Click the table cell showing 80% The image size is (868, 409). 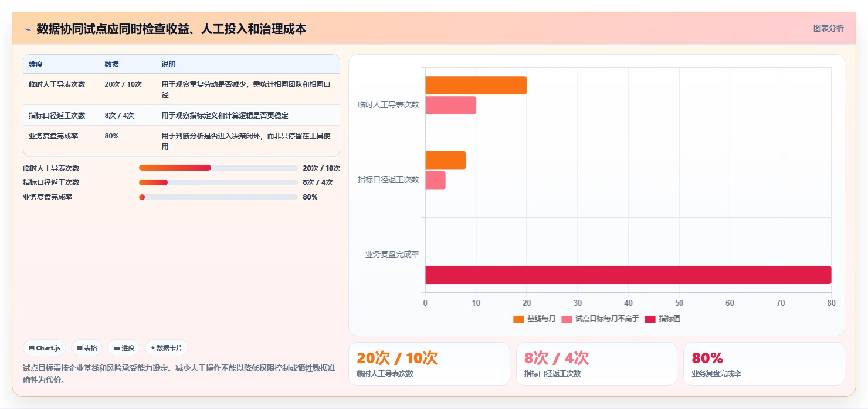coord(111,136)
